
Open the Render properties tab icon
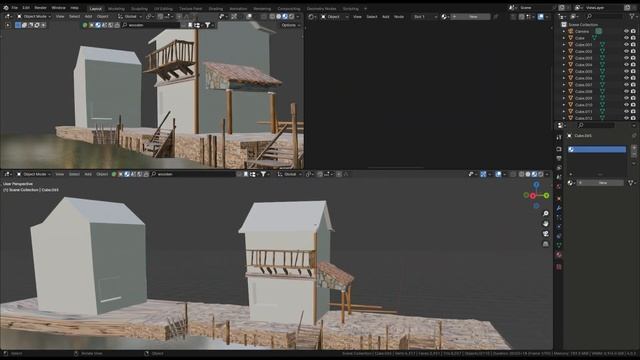tap(559, 149)
